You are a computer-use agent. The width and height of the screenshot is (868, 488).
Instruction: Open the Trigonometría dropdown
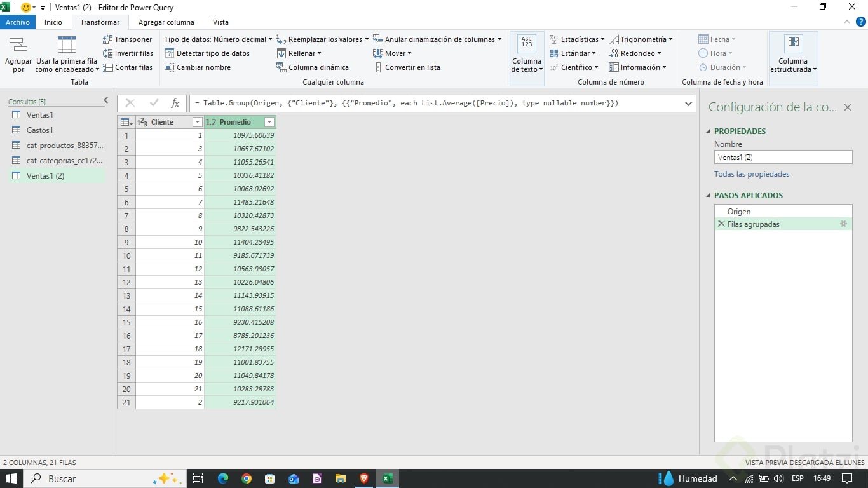(641, 39)
